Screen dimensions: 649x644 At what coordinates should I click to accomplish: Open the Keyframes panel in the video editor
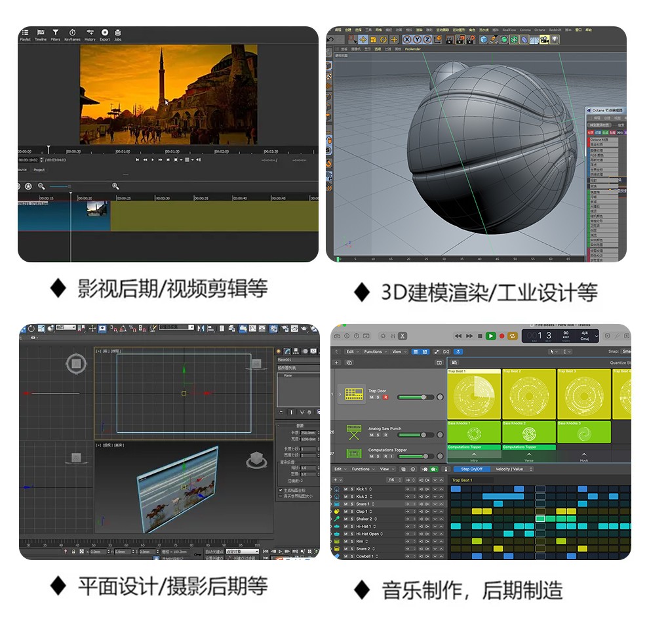pyautogui.click(x=72, y=34)
